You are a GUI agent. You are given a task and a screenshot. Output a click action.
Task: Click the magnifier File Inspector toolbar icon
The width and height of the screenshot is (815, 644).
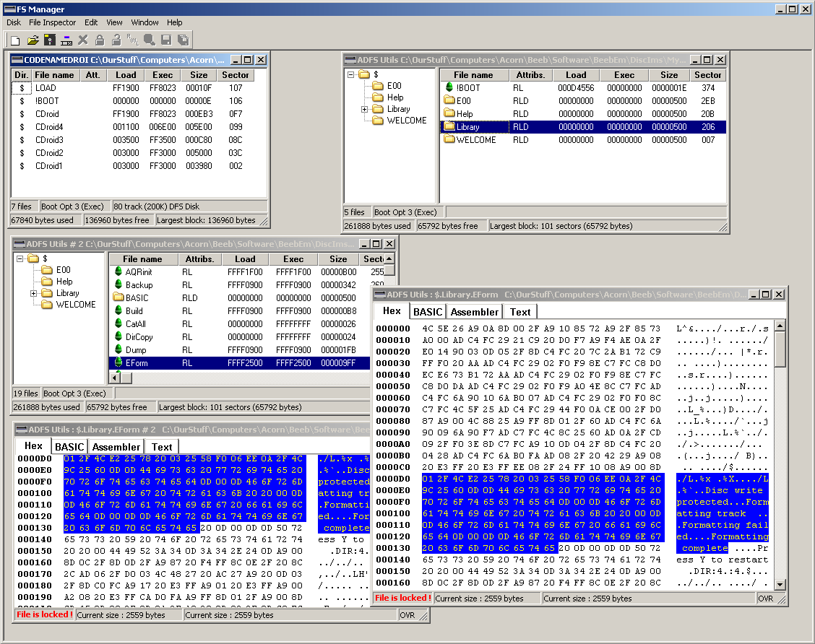coord(150,40)
